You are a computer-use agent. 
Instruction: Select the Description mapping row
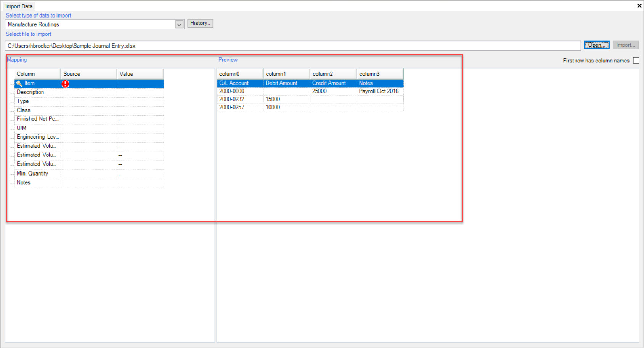(x=89, y=93)
